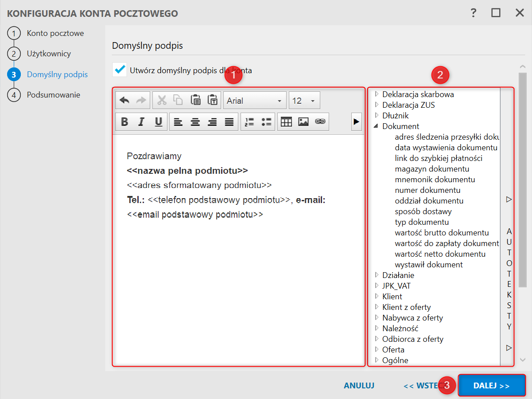Collapse the Dokument tree node
532x399 pixels.
click(376, 126)
